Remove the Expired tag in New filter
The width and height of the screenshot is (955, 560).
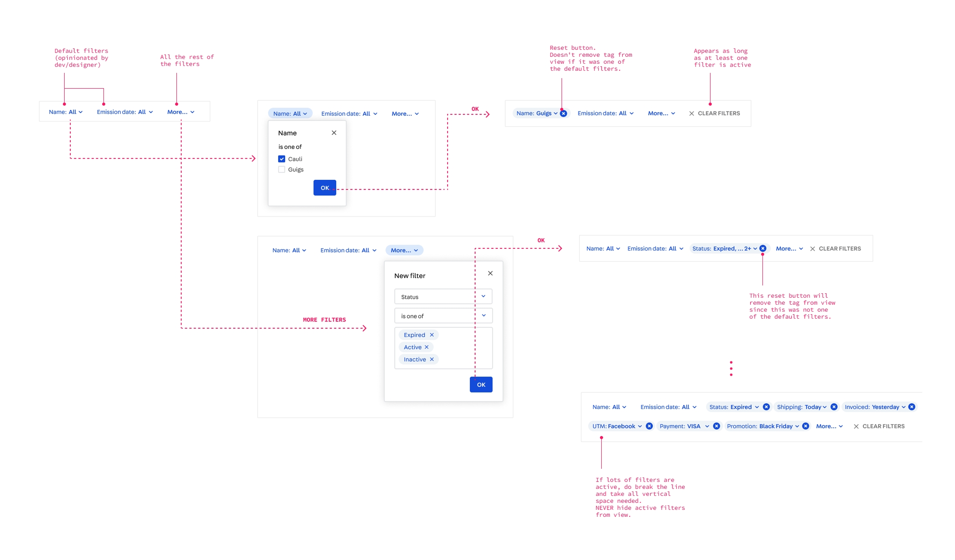(x=431, y=335)
